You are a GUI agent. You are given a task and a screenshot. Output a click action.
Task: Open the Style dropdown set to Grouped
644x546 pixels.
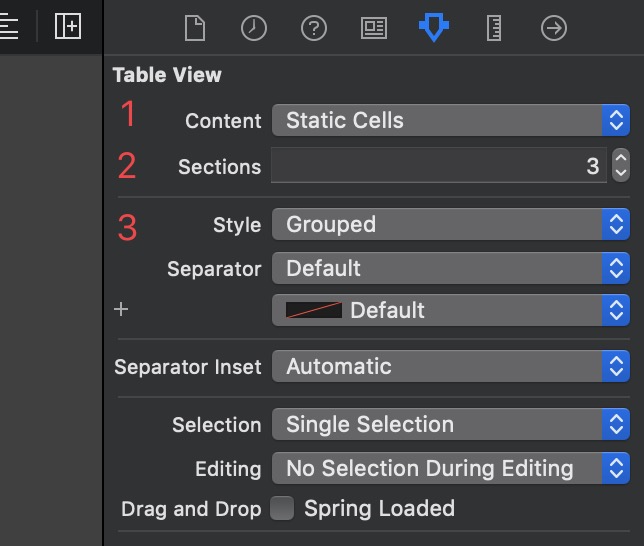[x=450, y=224]
